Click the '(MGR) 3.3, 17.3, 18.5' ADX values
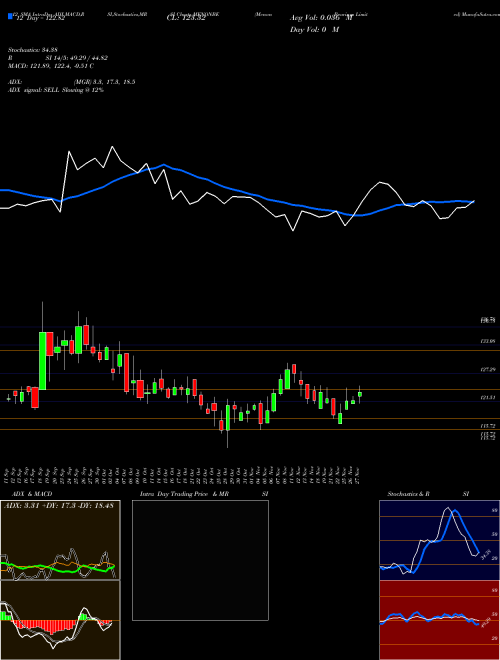The height and width of the screenshot is (660, 500). 104,82
